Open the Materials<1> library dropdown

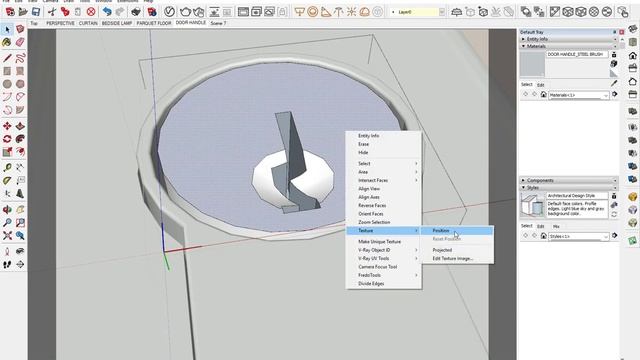pyautogui.click(x=578, y=95)
